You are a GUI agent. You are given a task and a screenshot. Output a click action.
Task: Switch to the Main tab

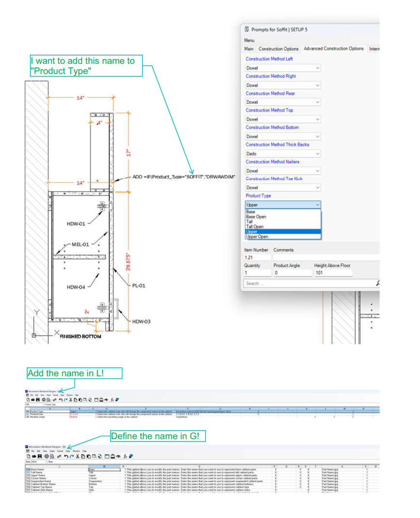pyautogui.click(x=248, y=48)
